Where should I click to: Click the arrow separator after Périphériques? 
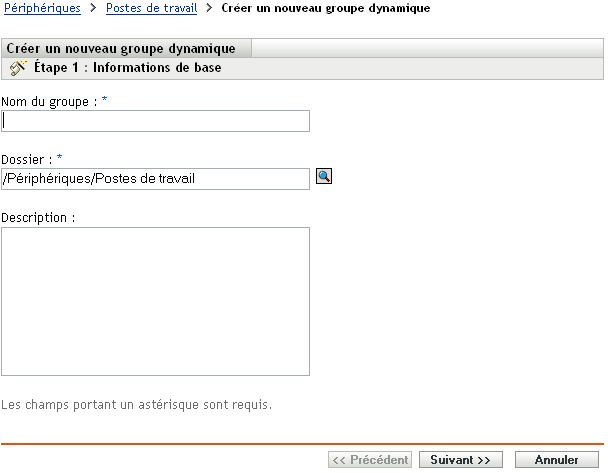pos(95,8)
